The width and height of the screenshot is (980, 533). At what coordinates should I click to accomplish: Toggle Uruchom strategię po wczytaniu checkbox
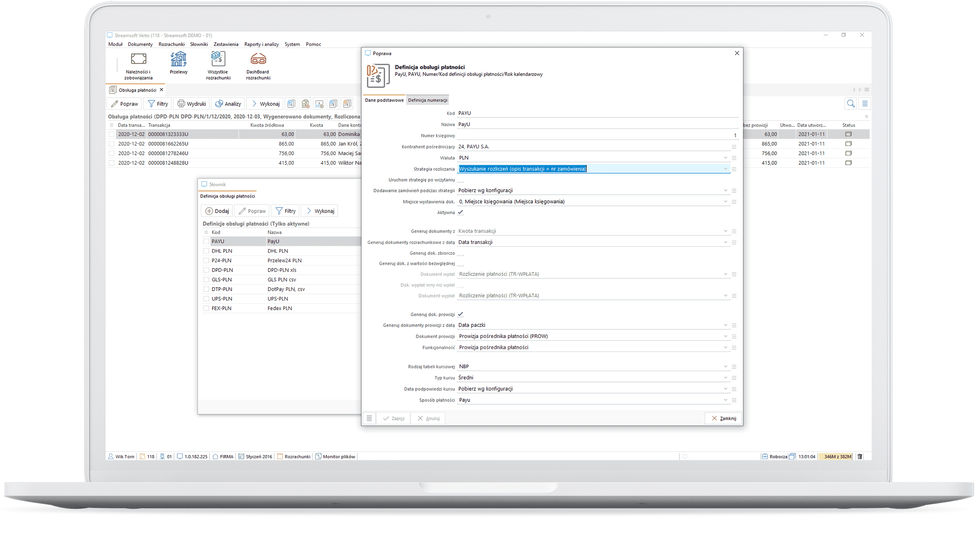(460, 180)
